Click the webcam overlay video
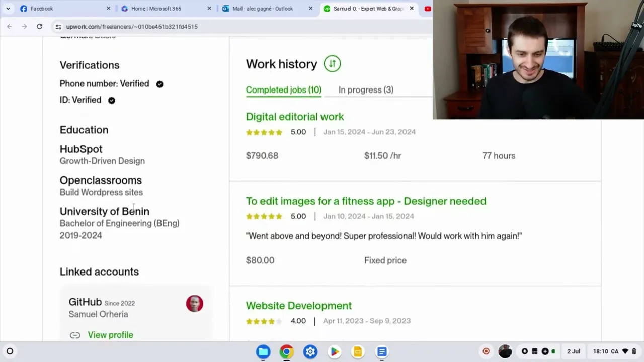The height and width of the screenshot is (362, 644). pos(538,60)
